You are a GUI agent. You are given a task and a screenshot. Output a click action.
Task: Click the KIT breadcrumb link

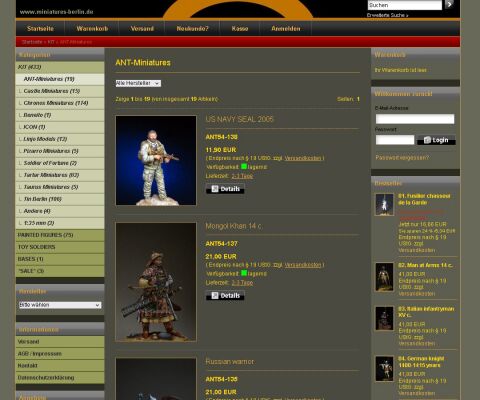51,42
